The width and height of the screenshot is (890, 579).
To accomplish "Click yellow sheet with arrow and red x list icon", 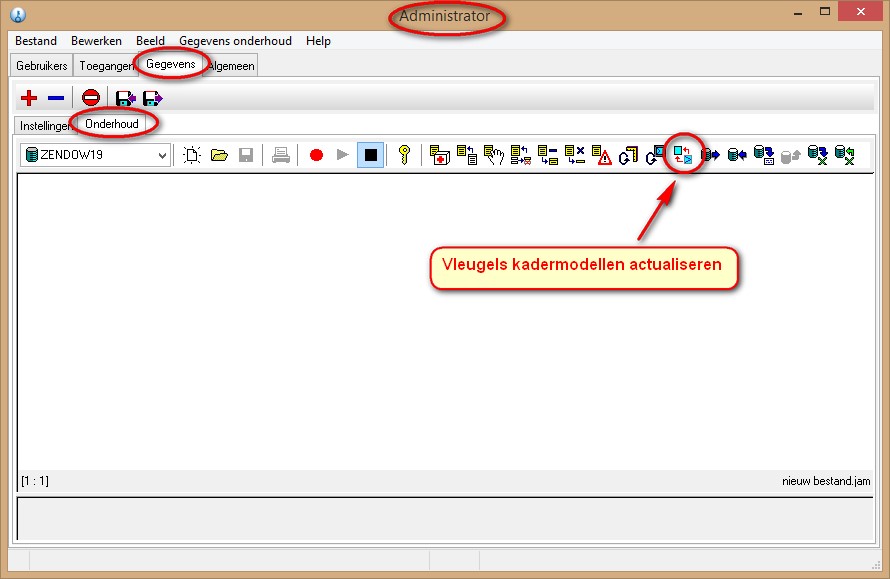I will 520,154.
